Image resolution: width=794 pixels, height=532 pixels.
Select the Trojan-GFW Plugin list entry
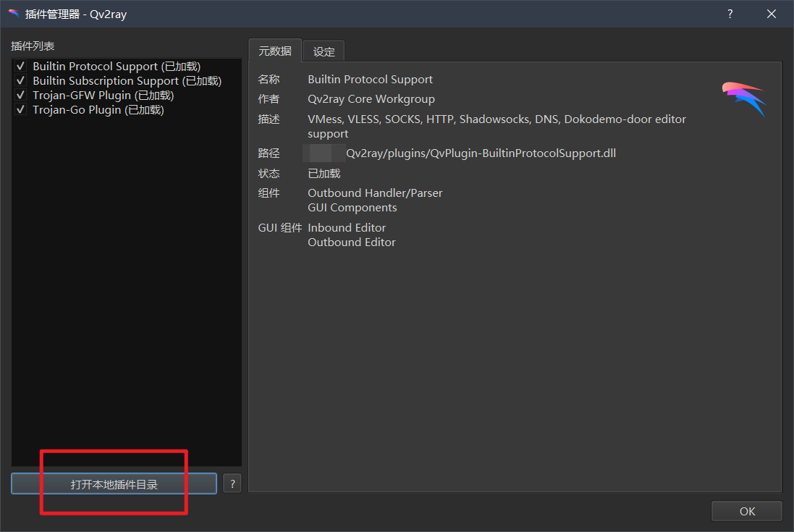click(x=104, y=95)
